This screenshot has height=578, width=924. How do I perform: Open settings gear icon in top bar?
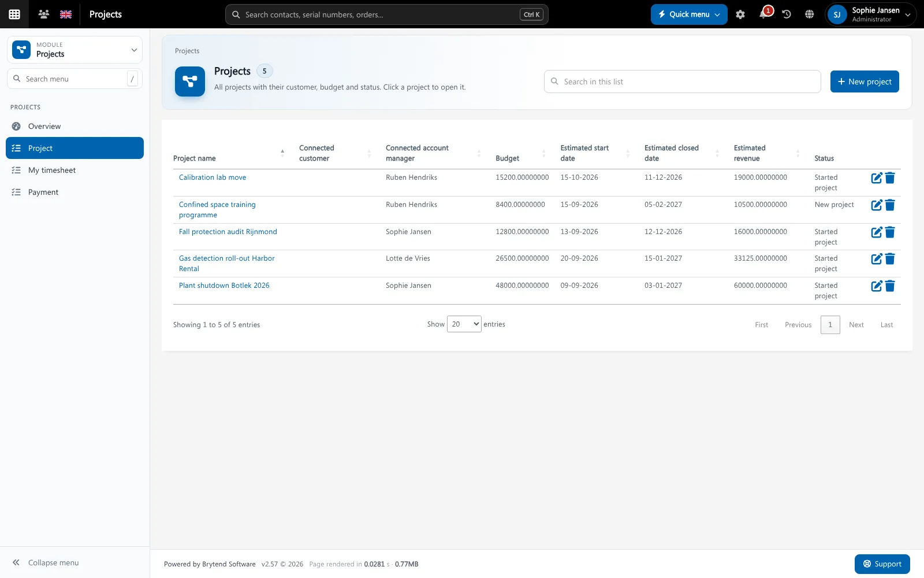740,14
